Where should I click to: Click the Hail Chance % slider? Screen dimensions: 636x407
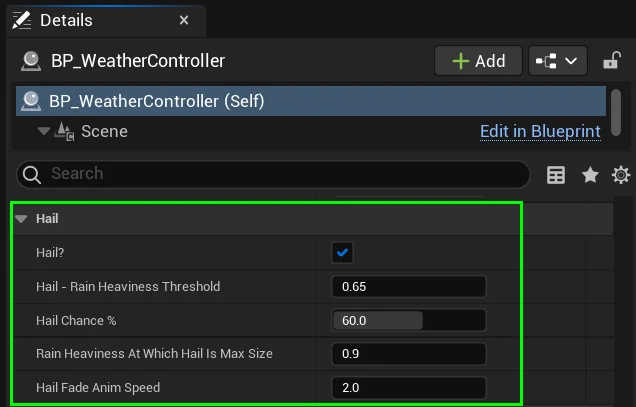[x=409, y=320]
